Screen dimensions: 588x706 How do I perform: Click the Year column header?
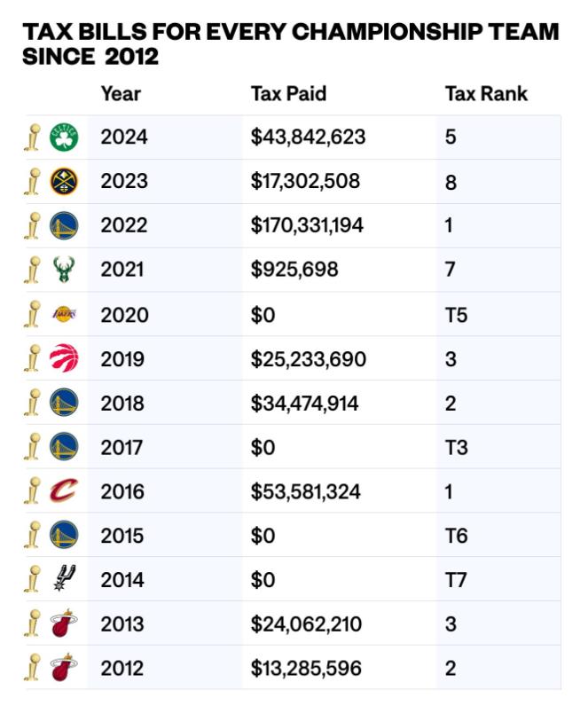tap(121, 94)
